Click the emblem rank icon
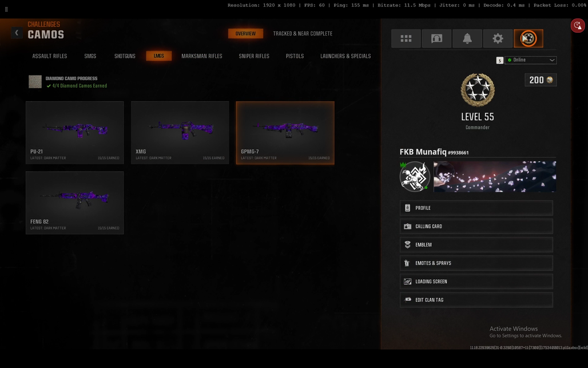This screenshot has height=368, width=588. [408, 244]
